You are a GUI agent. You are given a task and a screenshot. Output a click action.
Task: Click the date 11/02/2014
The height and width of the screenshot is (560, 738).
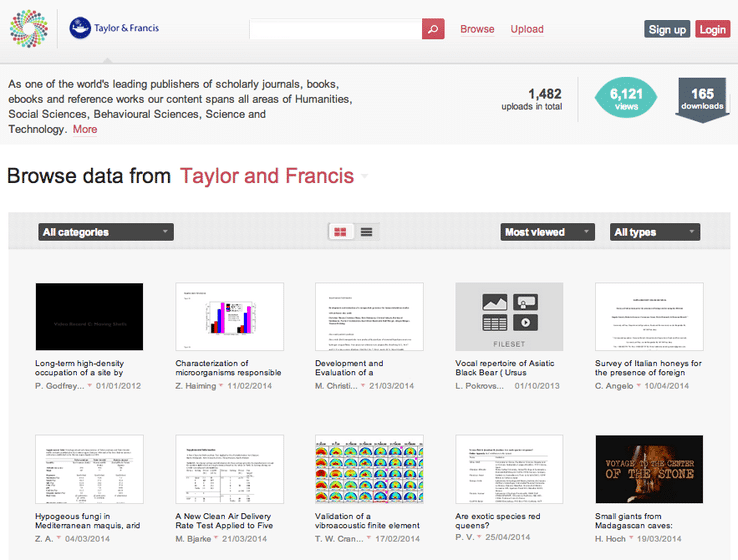[x=249, y=386]
